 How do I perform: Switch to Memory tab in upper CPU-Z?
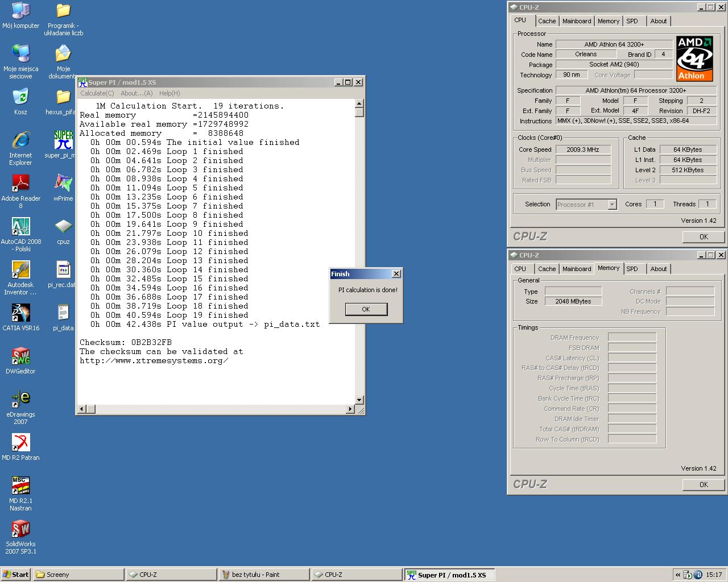tap(608, 21)
